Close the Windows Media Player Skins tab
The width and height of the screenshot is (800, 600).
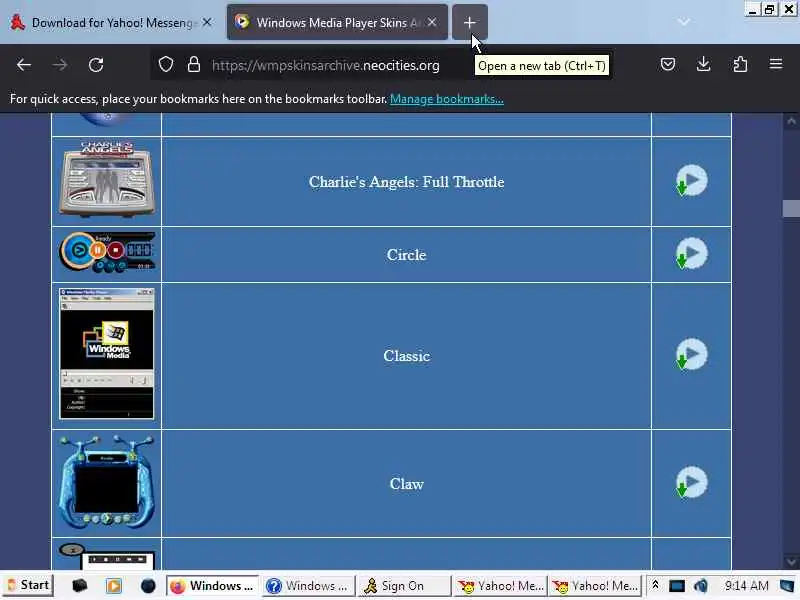coord(432,22)
